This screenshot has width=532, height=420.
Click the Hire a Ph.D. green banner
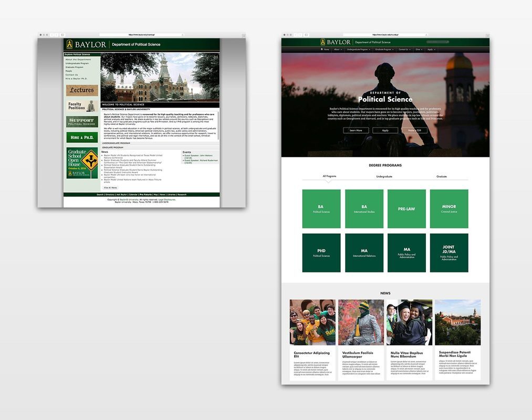point(82,138)
